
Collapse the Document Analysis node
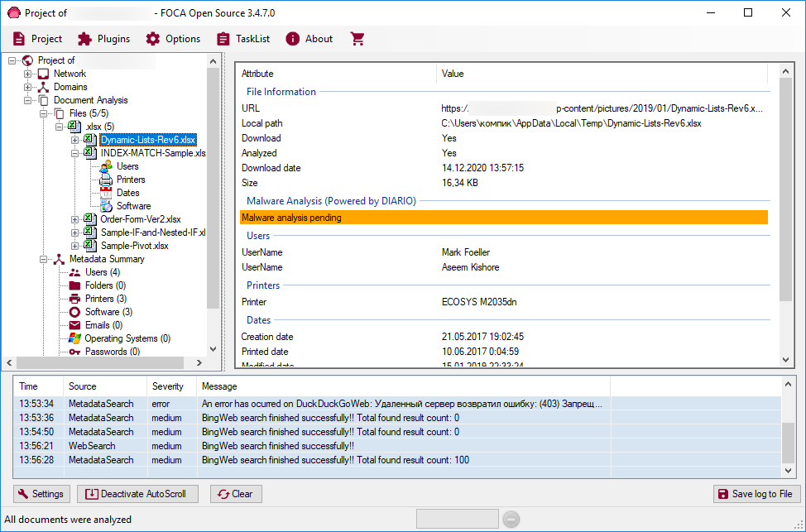pyautogui.click(x=28, y=101)
